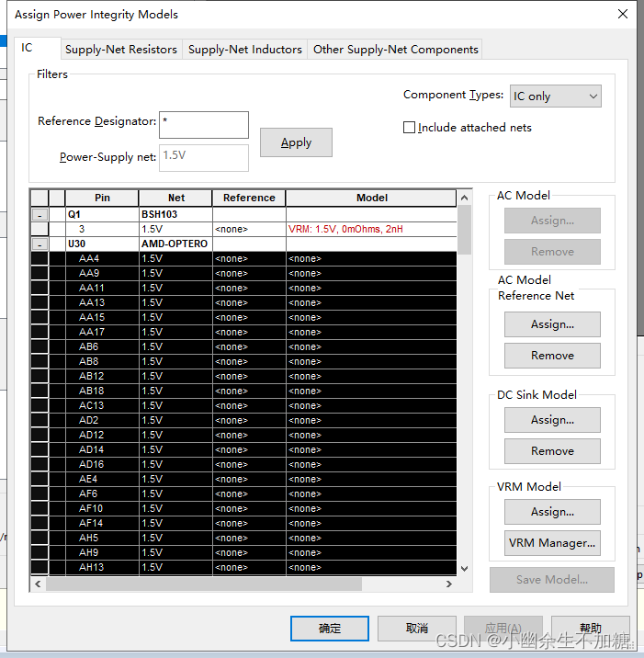Viewport: 644px width, 658px height.
Task: Open the VRM Manager
Action: point(552,543)
